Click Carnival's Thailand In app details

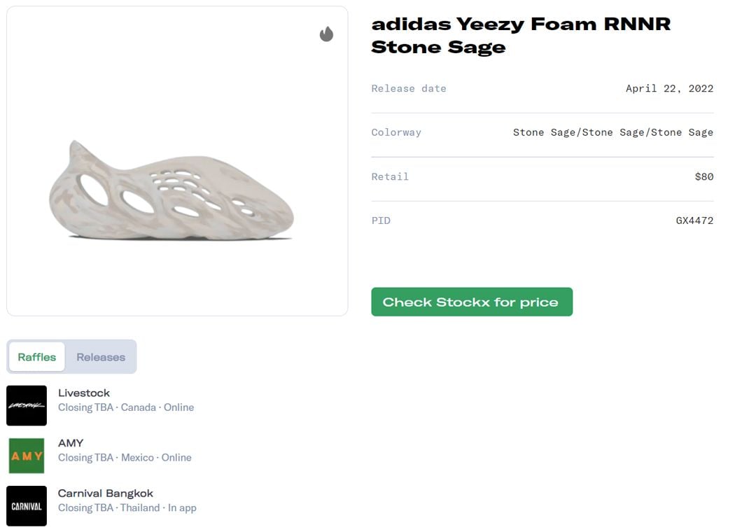127,508
